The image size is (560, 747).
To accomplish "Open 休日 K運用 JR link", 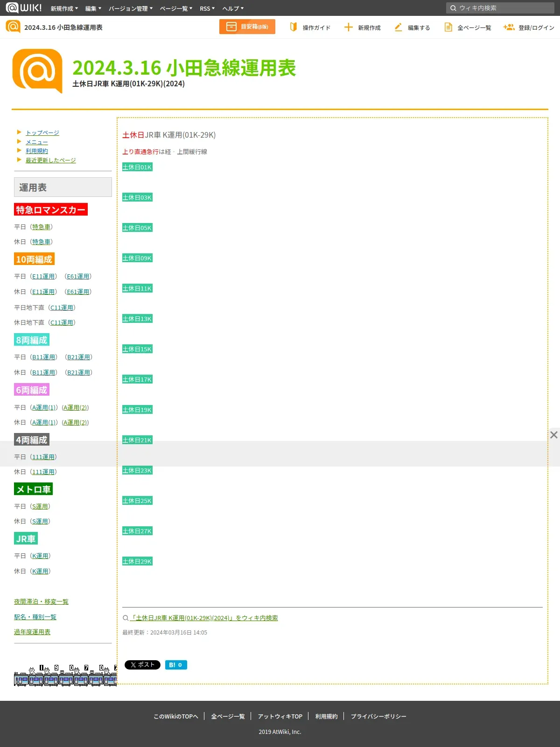I will click(40, 571).
